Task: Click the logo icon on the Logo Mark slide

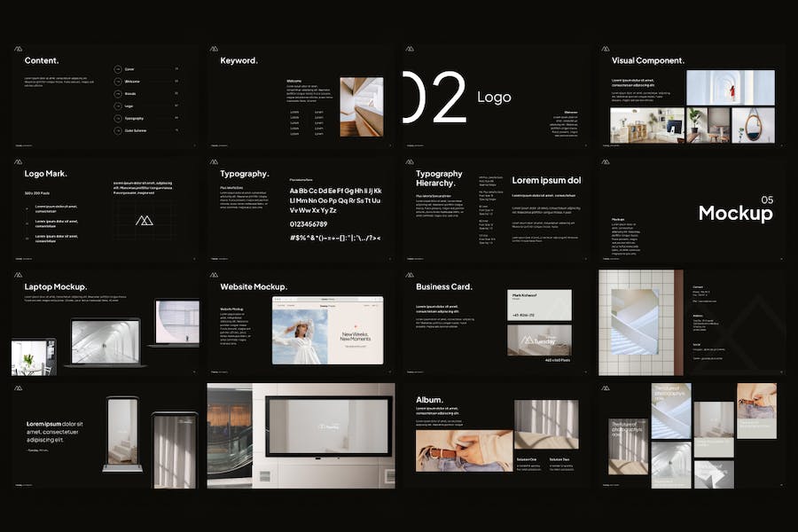Action: tap(19, 162)
